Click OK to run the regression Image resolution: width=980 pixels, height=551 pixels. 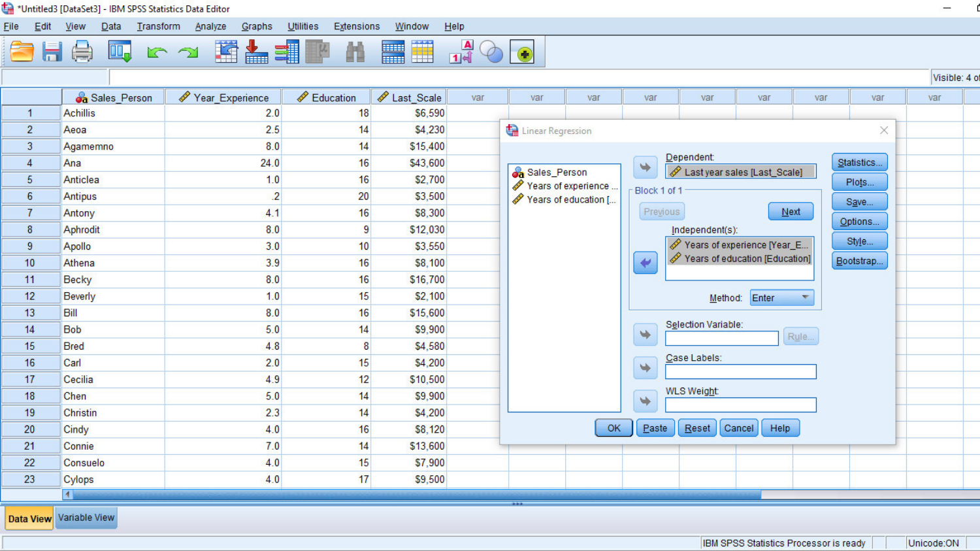pyautogui.click(x=614, y=428)
